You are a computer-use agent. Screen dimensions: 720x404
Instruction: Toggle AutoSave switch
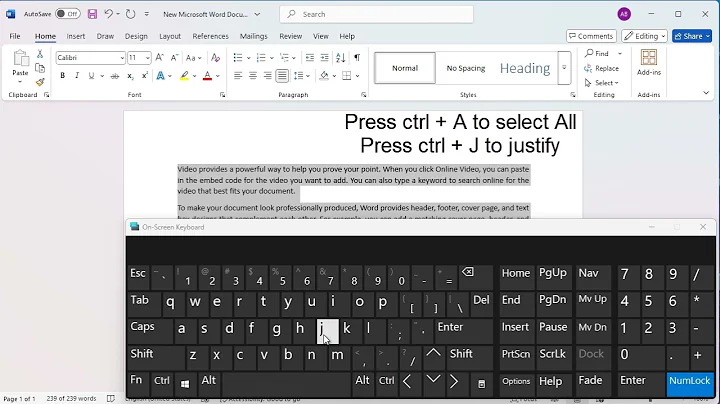click(x=68, y=14)
